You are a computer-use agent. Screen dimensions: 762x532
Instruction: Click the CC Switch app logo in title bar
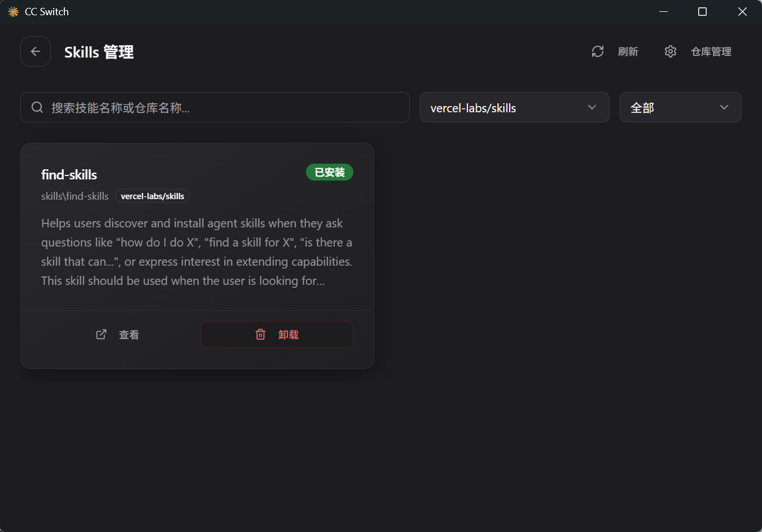pyautogui.click(x=13, y=12)
